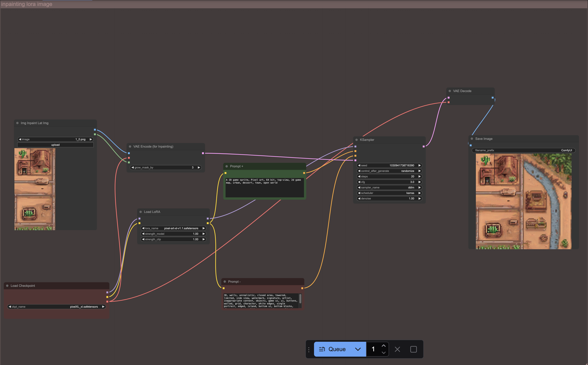Click left arrow to decrease cfg value

coord(359,182)
